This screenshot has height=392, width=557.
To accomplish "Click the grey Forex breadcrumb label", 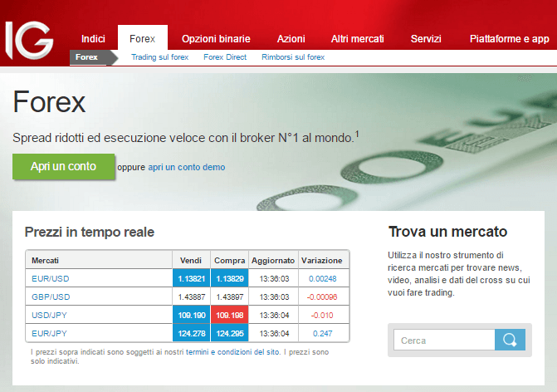I will point(86,57).
